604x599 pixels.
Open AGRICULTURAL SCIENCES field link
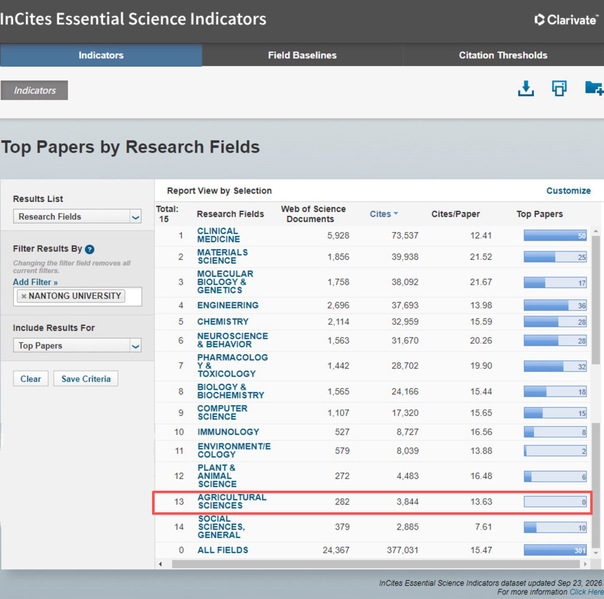pos(232,501)
